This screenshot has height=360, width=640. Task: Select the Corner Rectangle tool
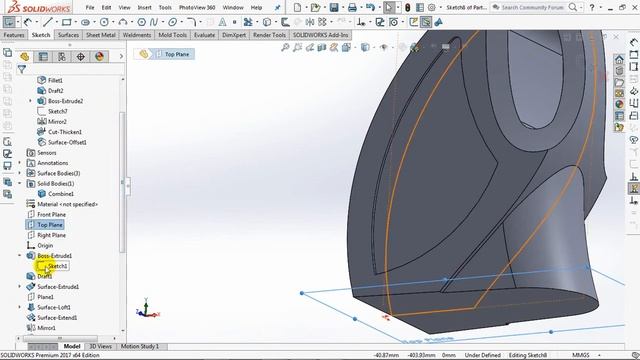pos(67,22)
